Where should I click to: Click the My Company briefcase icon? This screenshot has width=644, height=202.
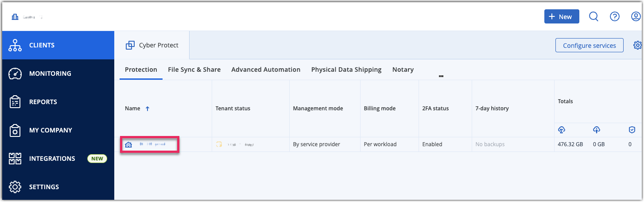pyautogui.click(x=15, y=130)
